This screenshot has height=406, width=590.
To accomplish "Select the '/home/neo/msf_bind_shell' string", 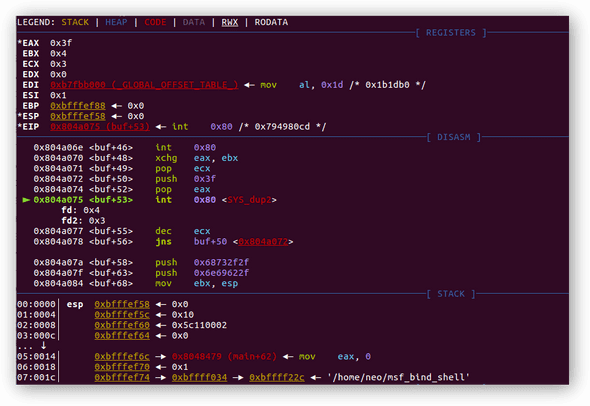I will click(398, 377).
